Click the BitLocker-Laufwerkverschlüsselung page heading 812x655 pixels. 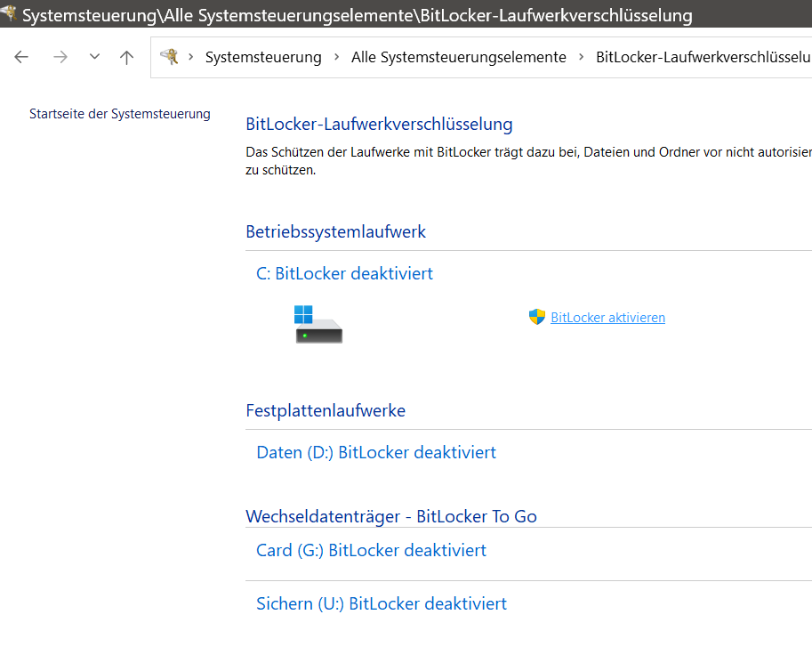coord(379,125)
